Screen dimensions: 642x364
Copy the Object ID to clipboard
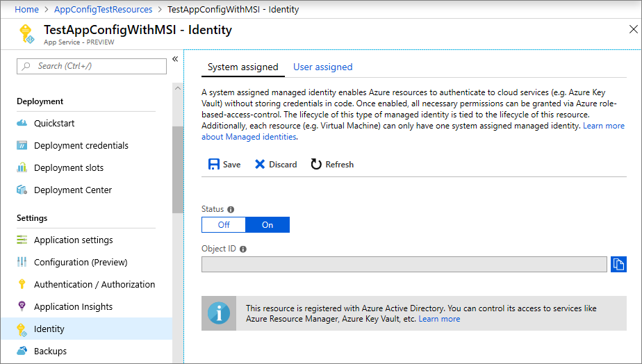point(618,264)
